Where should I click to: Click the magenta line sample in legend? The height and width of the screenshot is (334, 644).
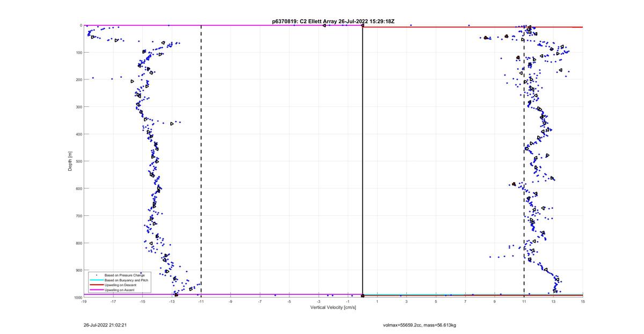tap(97, 290)
